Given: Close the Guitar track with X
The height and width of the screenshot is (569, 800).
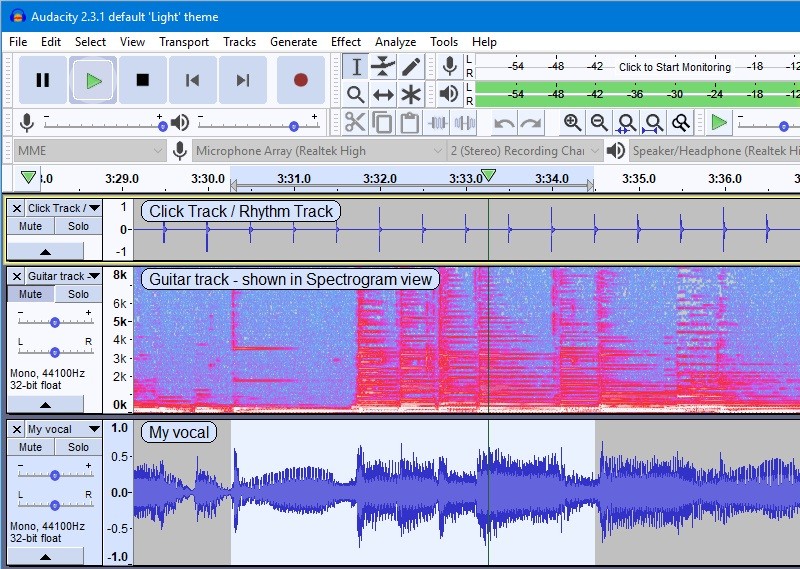Looking at the screenshot, I should (17, 276).
